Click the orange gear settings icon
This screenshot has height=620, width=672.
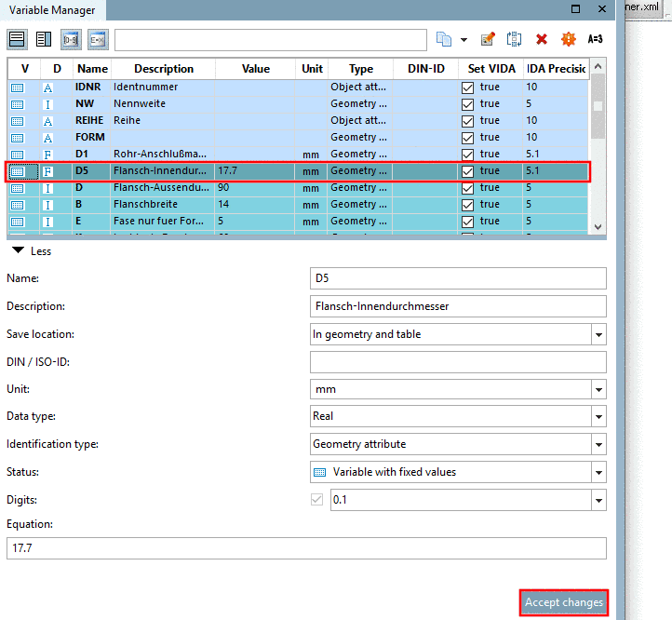coord(569,39)
